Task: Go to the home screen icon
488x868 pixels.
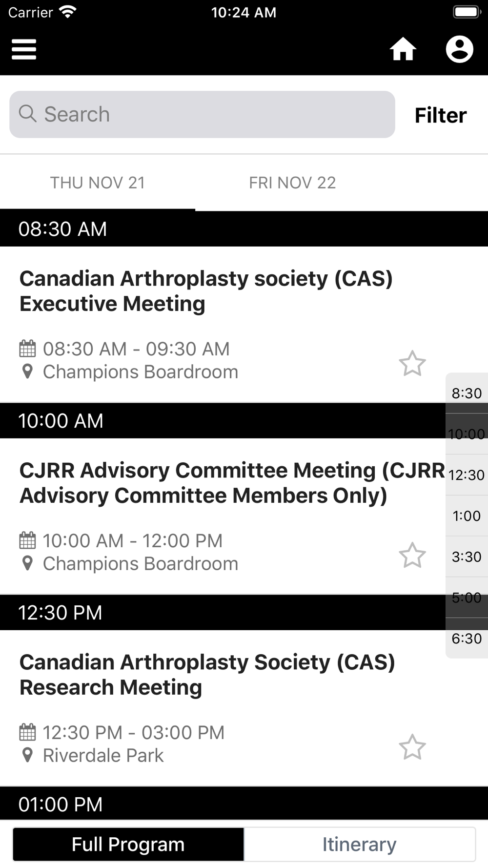Action: (x=403, y=49)
